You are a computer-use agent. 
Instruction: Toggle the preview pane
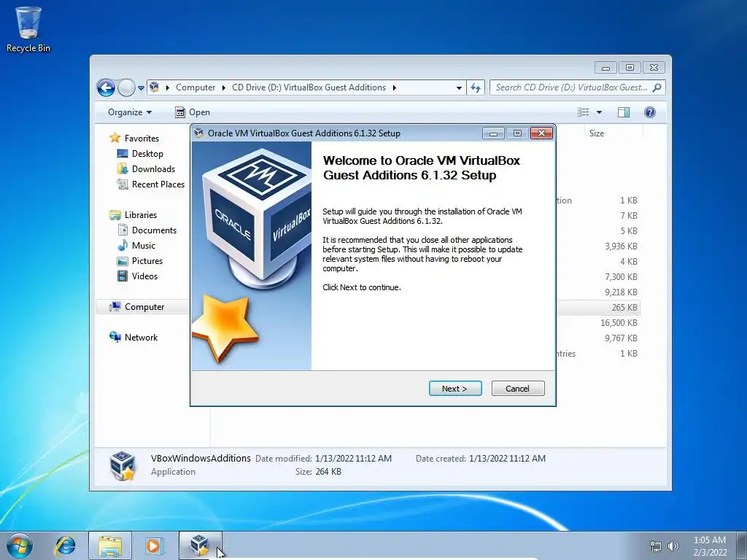(x=624, y=112)
